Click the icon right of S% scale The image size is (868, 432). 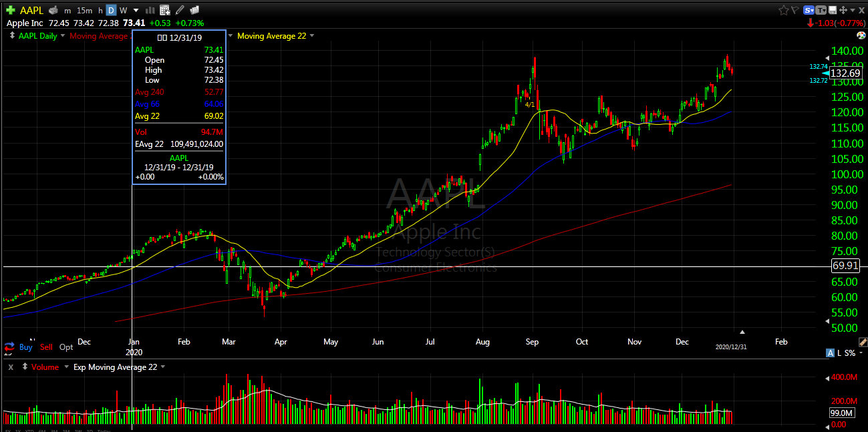[x=861, y=352]
